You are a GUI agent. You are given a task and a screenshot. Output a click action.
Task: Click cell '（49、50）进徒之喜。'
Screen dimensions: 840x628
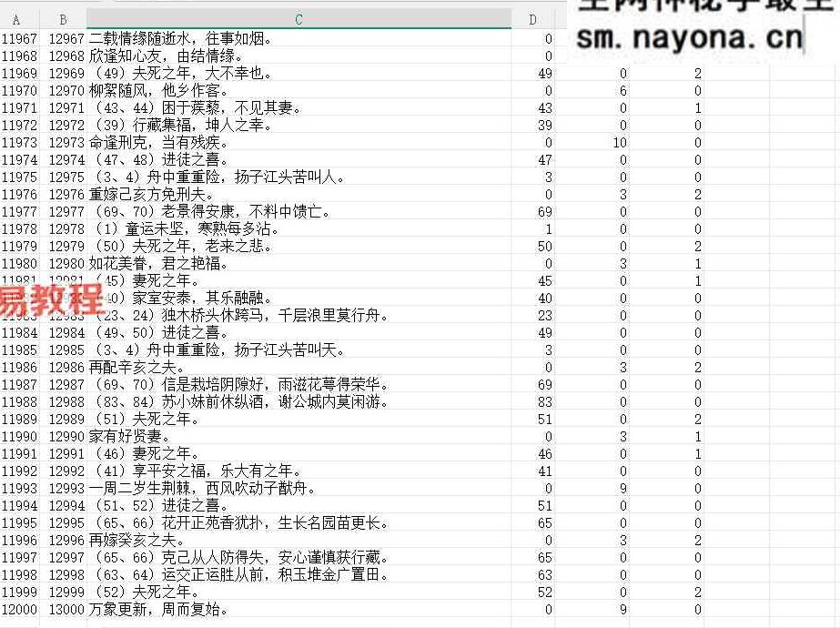click(299, 333)
